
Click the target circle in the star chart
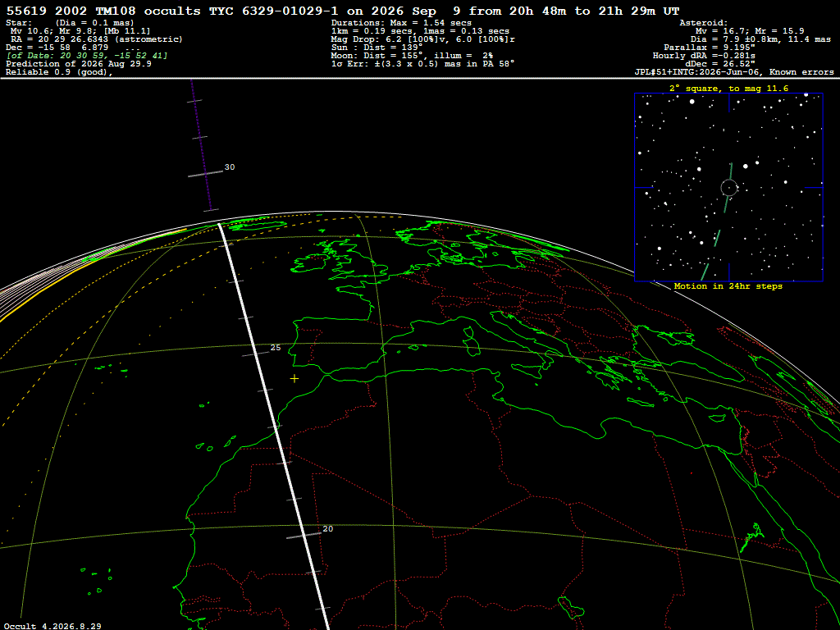point(728,188)
